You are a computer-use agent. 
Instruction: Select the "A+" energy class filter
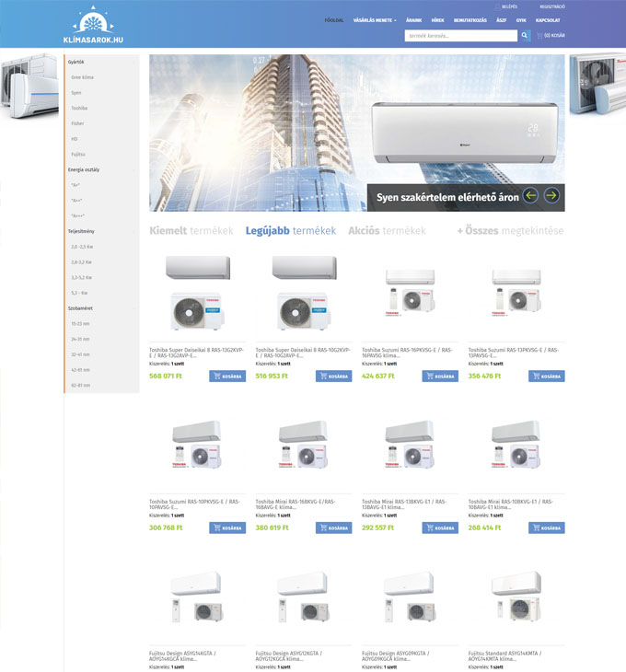point(75,185)
